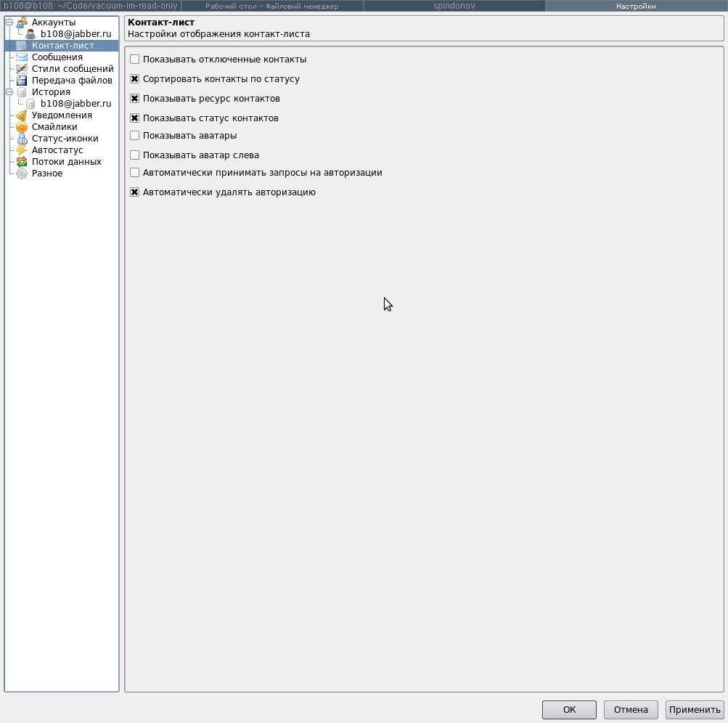This screenshot has height=723, width=728.
Task: Enable Показывать отключенные контакты checkbox
Action: coord(134,60)
